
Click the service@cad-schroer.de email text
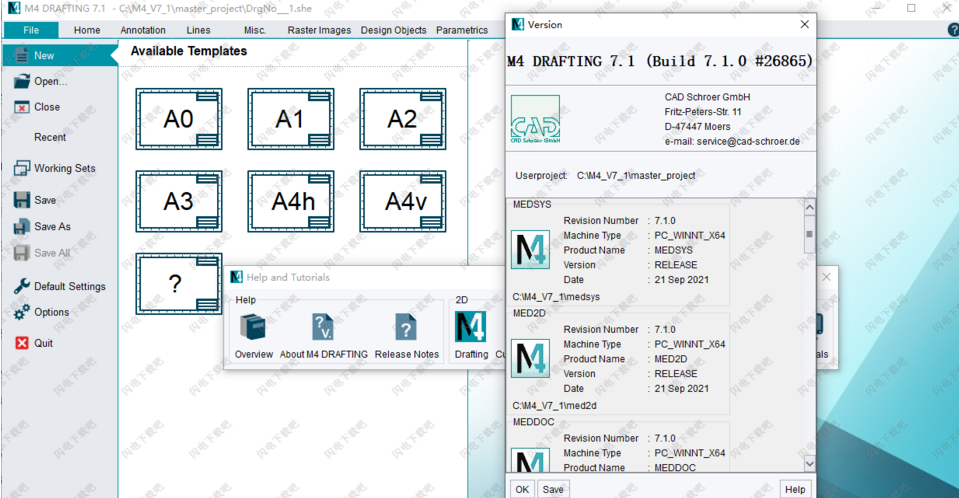tap(748, 141)
